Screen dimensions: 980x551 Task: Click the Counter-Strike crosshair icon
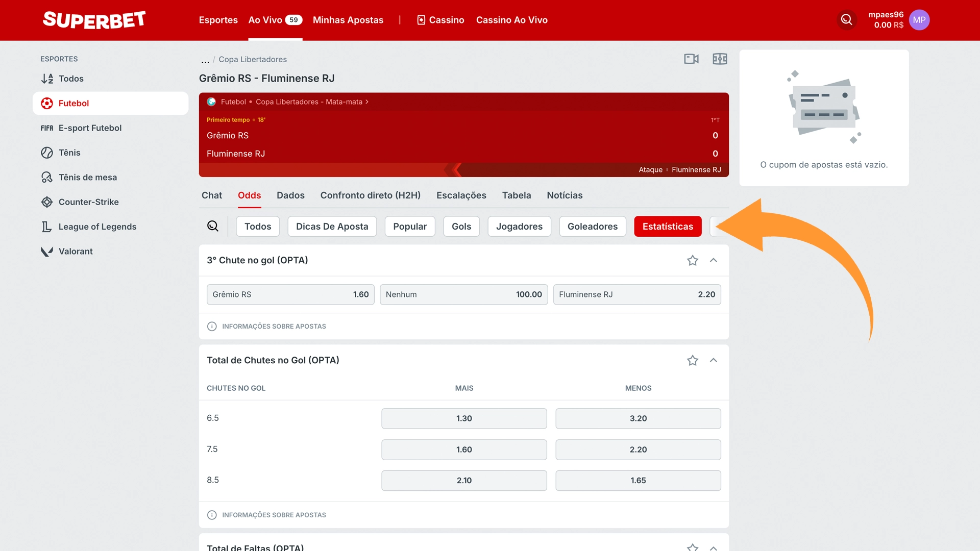click(x=47, y=202)
